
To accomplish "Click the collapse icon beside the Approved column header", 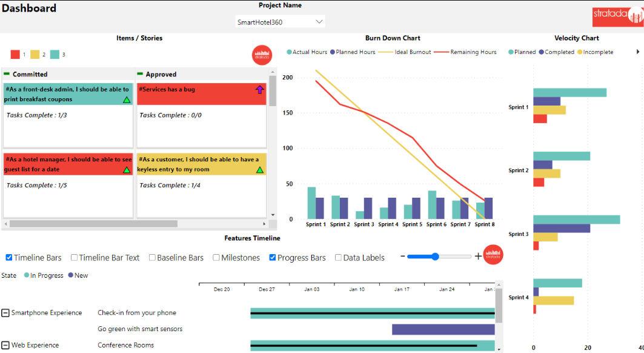I will point(142,73).
